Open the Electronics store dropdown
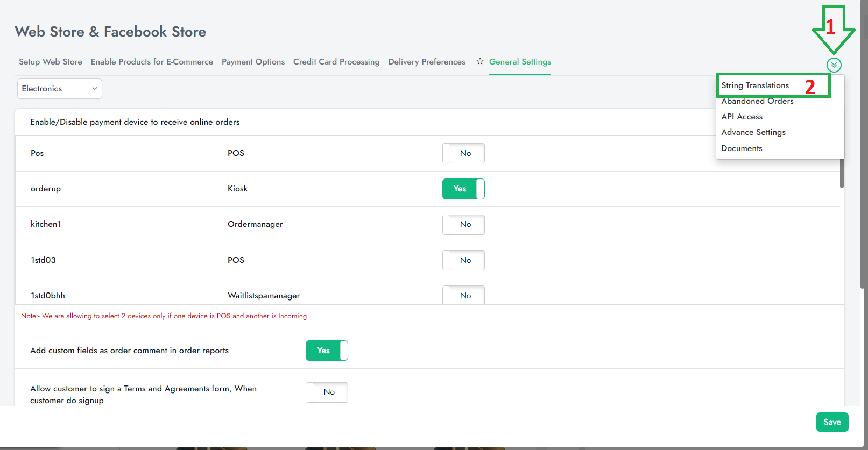The image size is (868, 450). [x=60, y=89]
